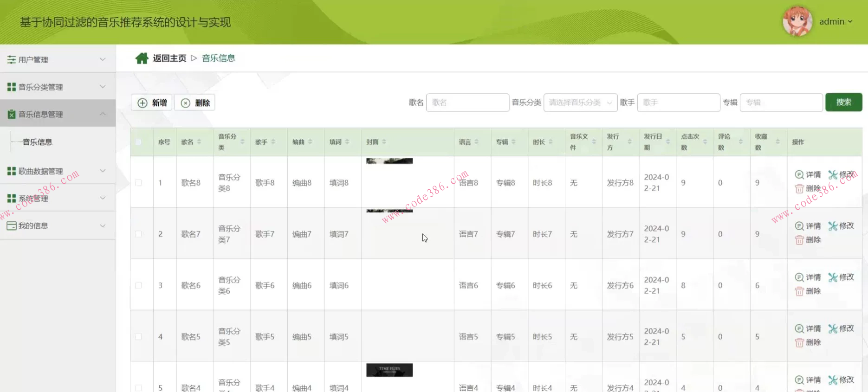This screenshot has height=392, width=868.
Task: Open the 音乐分类 filter dropdown
Action: (580, 103)
